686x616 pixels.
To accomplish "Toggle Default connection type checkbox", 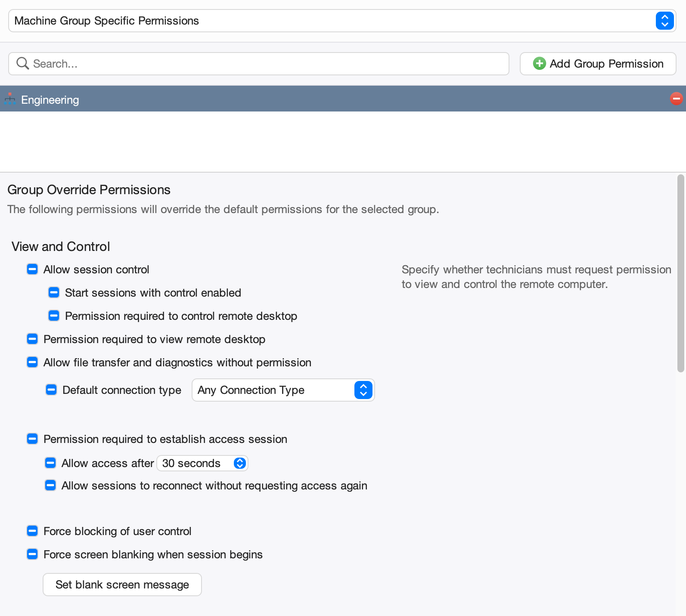I will [x=51, y=390].
